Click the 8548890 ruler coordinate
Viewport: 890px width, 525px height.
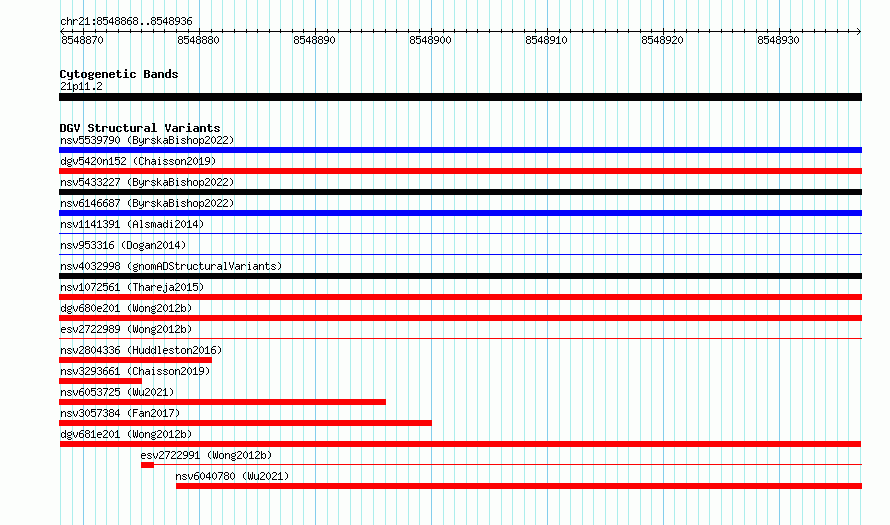pyautogui.click(x=314, y=40)
